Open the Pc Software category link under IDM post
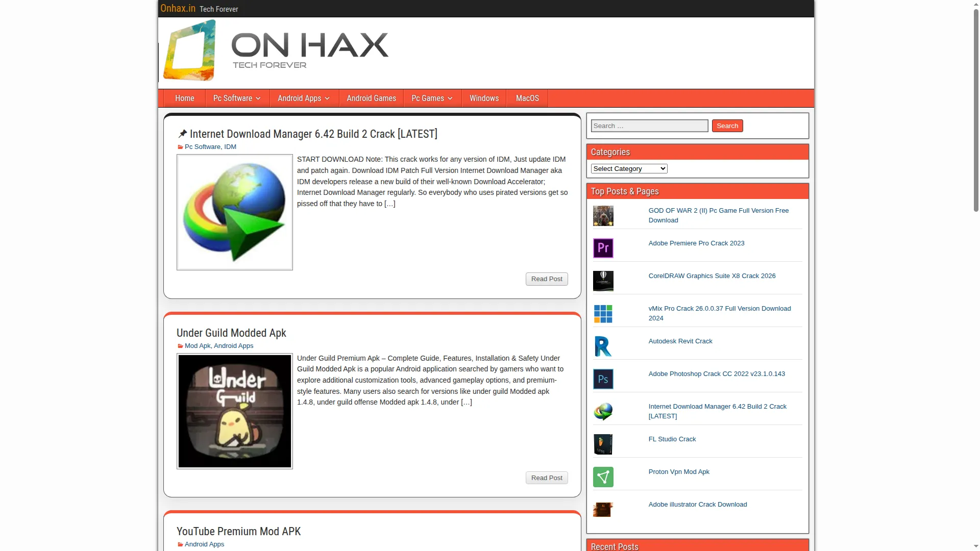The image size is (980, 551). pyautogui.click(x=203, y=147)
